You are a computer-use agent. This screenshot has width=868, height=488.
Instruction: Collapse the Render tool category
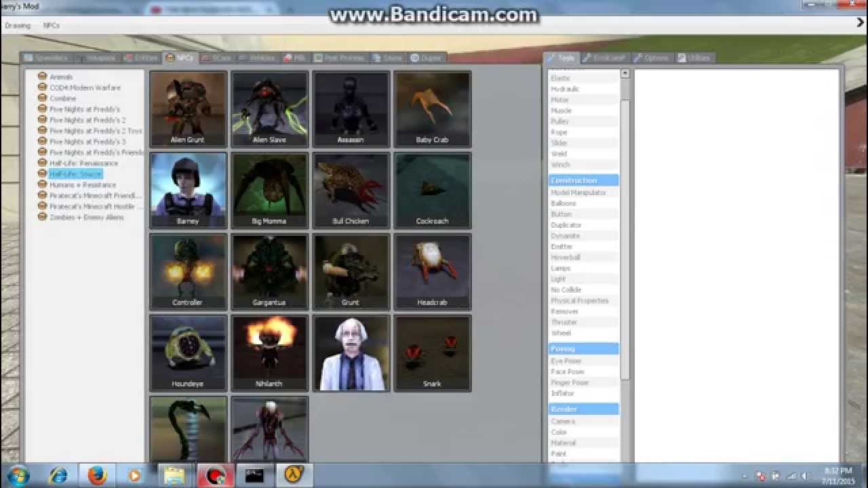[x=583, y=409]
